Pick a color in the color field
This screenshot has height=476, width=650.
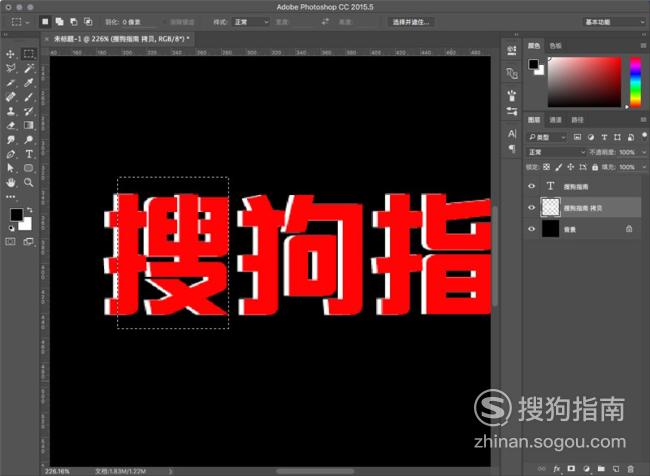tap(585, 82)
